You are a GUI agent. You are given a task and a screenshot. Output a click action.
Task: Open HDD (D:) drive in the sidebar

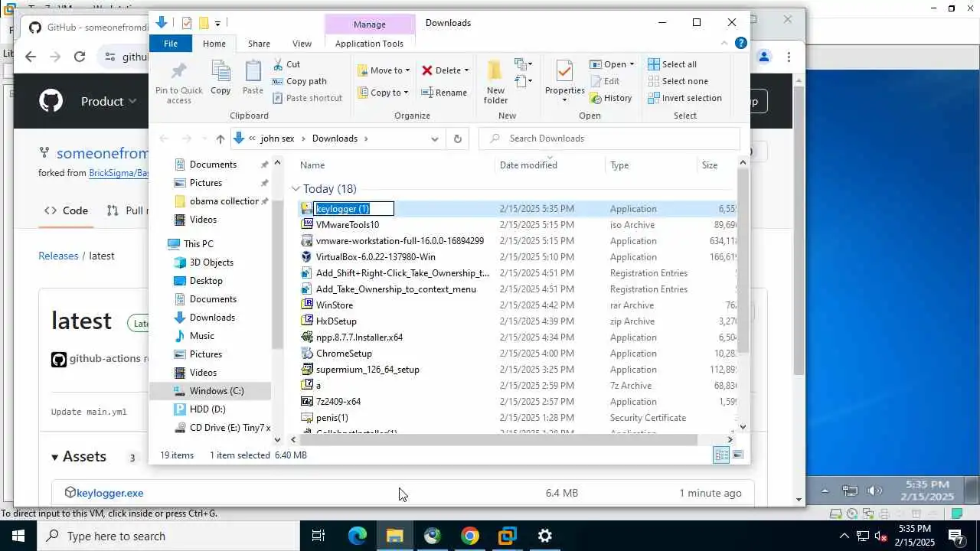tap(207, 409)
